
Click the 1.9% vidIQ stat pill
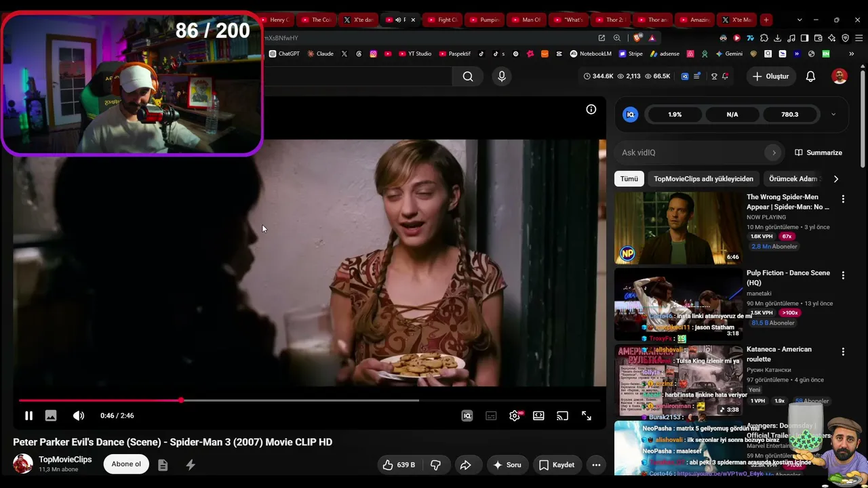(675, 115)
